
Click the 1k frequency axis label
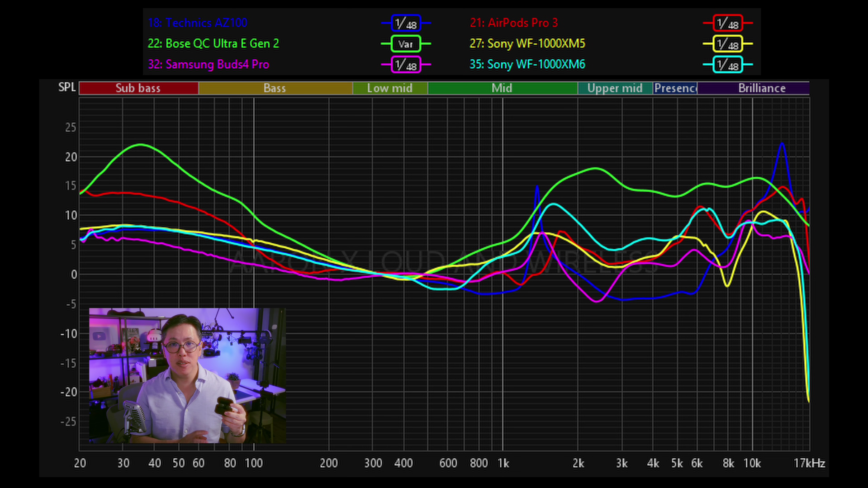503,463
